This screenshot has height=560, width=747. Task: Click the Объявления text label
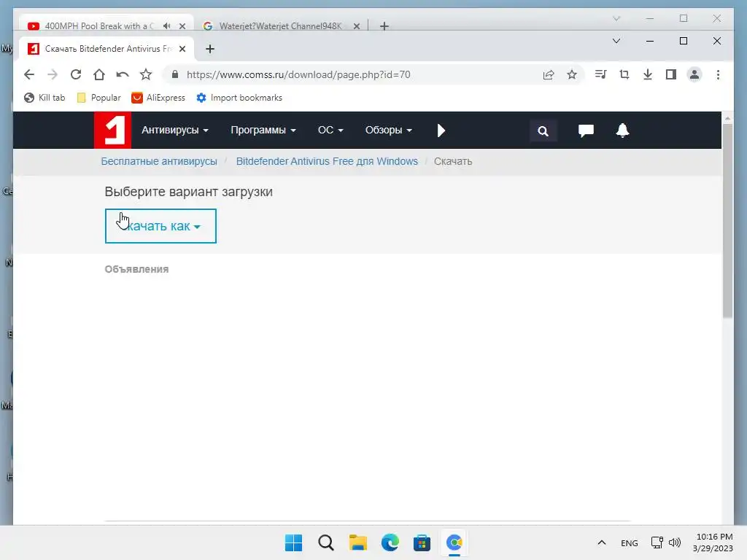click(136, 269)
